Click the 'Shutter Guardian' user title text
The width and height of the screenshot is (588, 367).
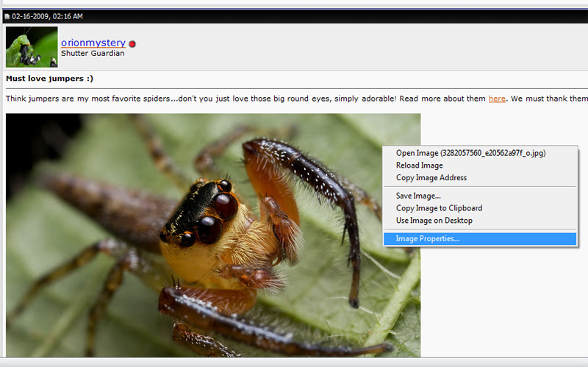point(93,53)
